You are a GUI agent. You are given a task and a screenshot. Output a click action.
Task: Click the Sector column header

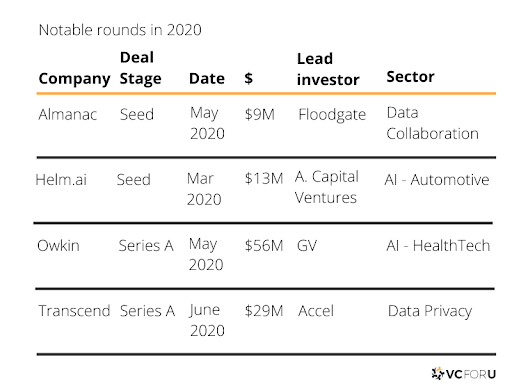coord(410,77)
